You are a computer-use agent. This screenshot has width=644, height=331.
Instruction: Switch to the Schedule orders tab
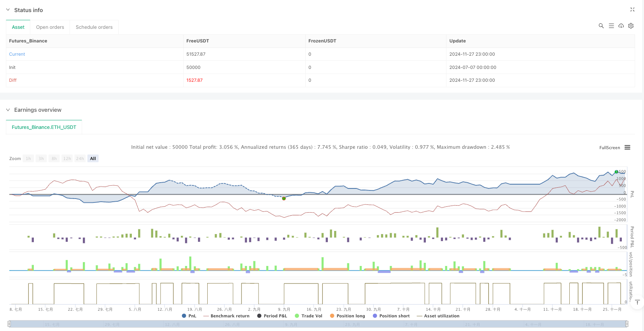94,27
